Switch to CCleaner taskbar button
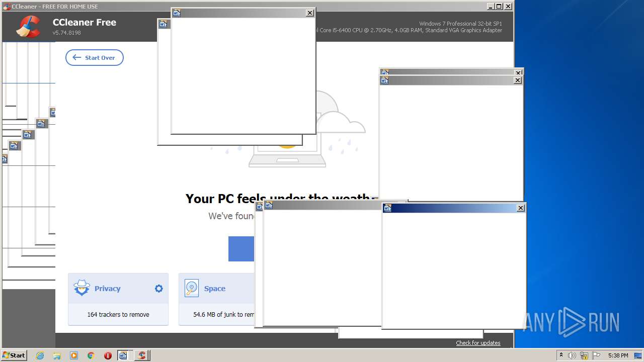 tap(142, 355)
